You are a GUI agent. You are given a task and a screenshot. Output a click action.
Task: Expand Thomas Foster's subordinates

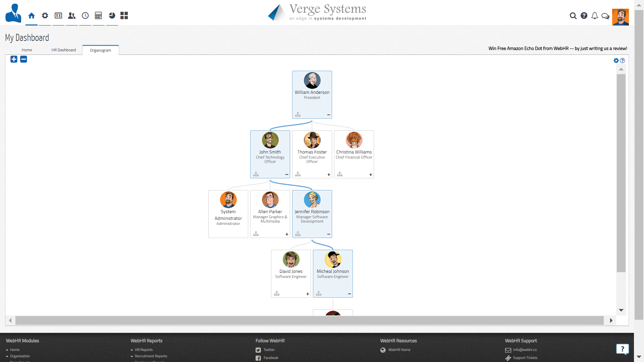(329, 175)
